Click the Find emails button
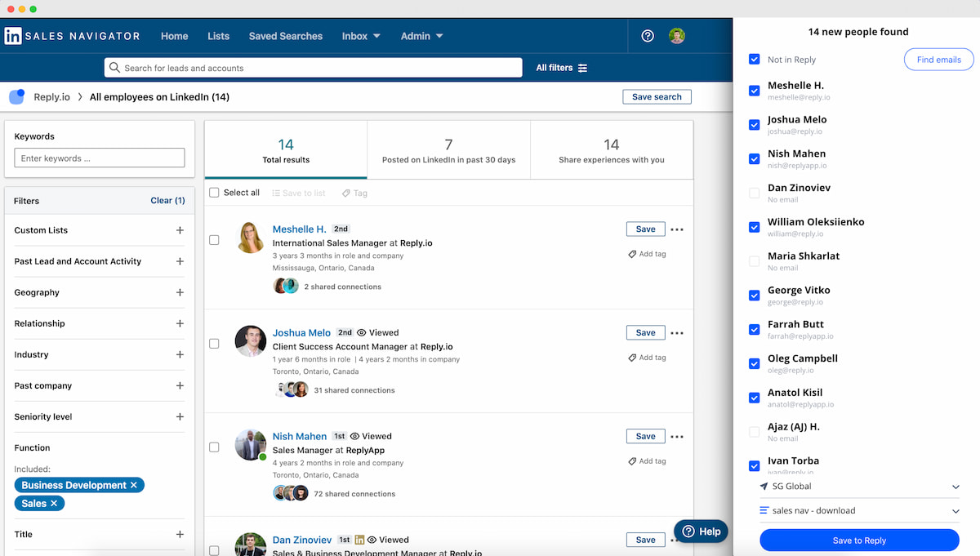 [938, 60]
